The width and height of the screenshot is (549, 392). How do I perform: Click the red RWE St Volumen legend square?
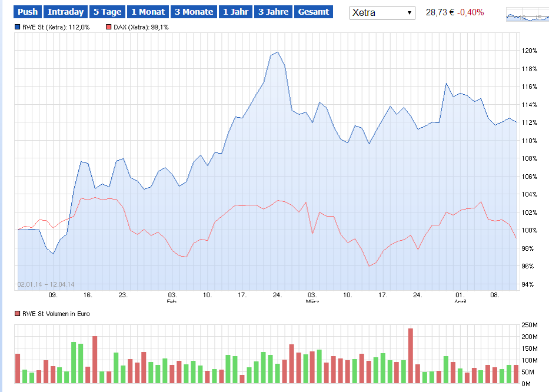coord(19,314)
